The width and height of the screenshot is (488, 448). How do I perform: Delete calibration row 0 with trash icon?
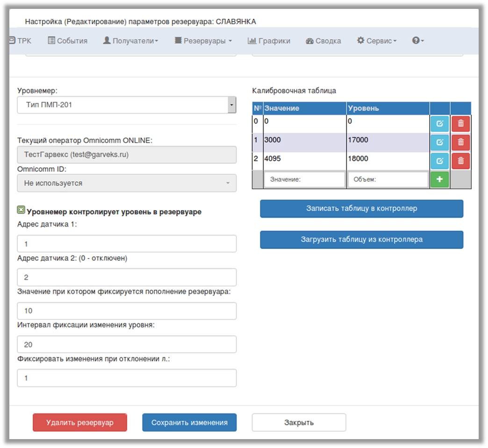(x=460, y=124)
